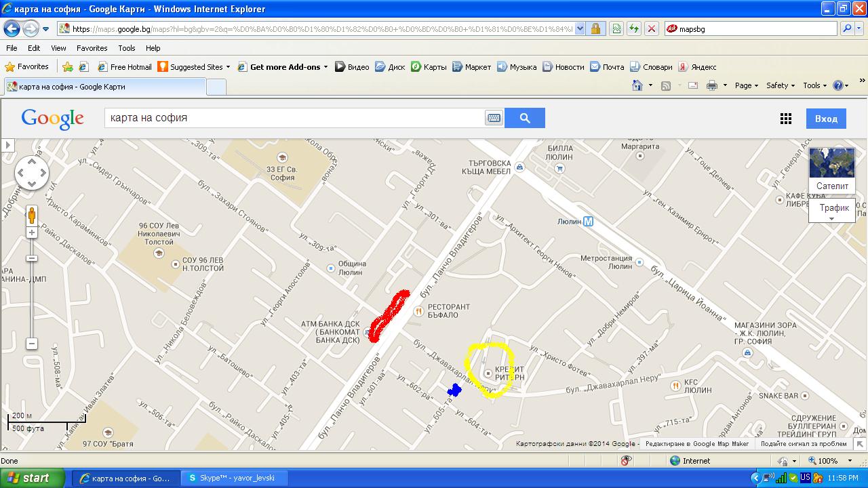The image size is (868, 488).
Task: Click the browser Back arrow button
Action: [x=12, y=28]
